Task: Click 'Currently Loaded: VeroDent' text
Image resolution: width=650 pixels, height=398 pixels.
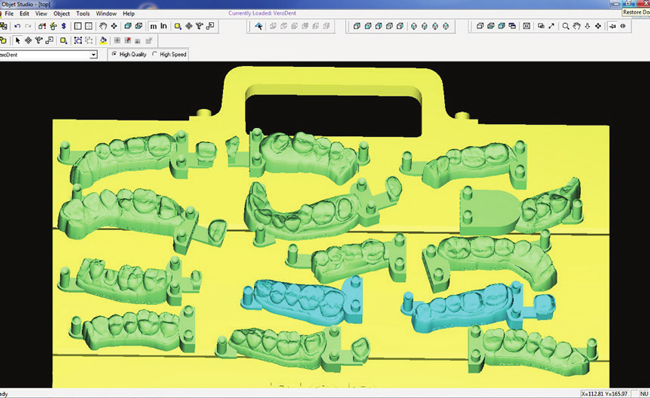Action: point(262,13)
